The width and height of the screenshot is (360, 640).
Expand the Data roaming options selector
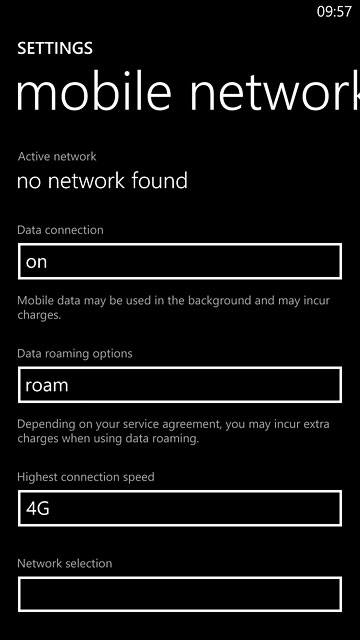pyautogui.click(x=180, y=385)
